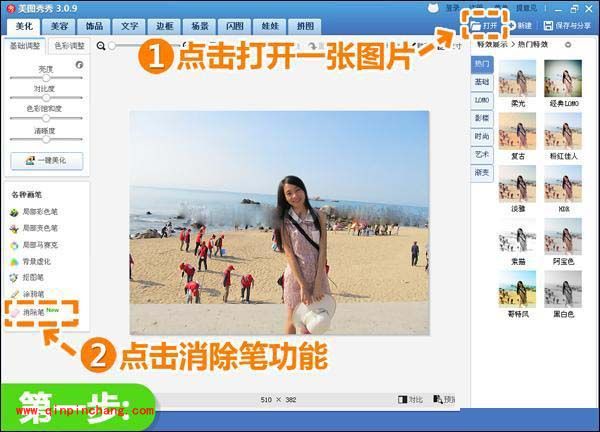Switch to the 色彩调整 sub-tab
The image size is (600, 432).
(x=69, y=46)
